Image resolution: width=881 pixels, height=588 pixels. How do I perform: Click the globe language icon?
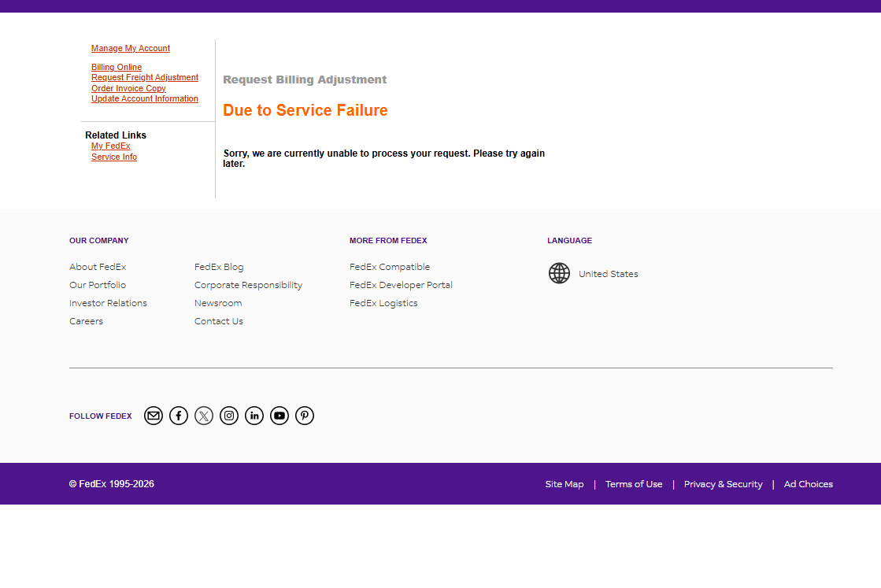tap(559, 273)
